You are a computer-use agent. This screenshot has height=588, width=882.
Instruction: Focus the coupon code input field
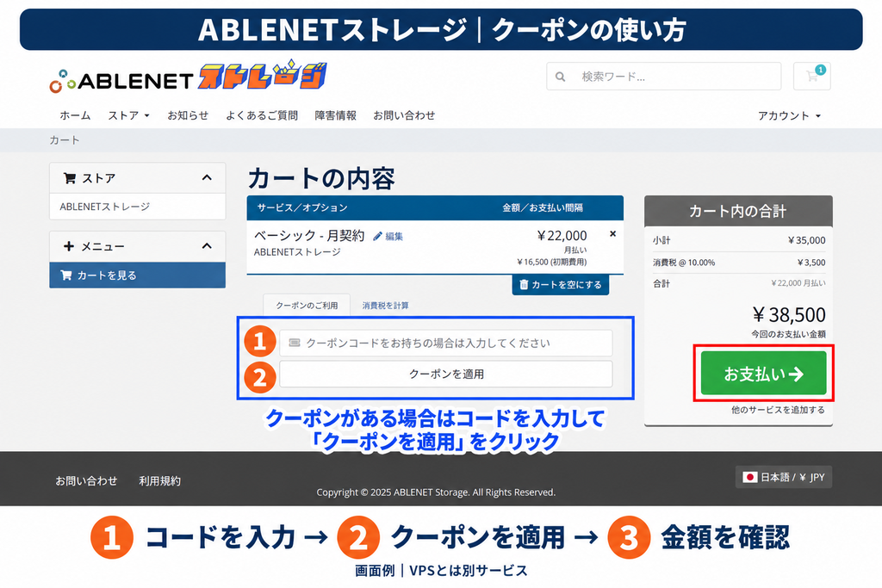[445, 343]
